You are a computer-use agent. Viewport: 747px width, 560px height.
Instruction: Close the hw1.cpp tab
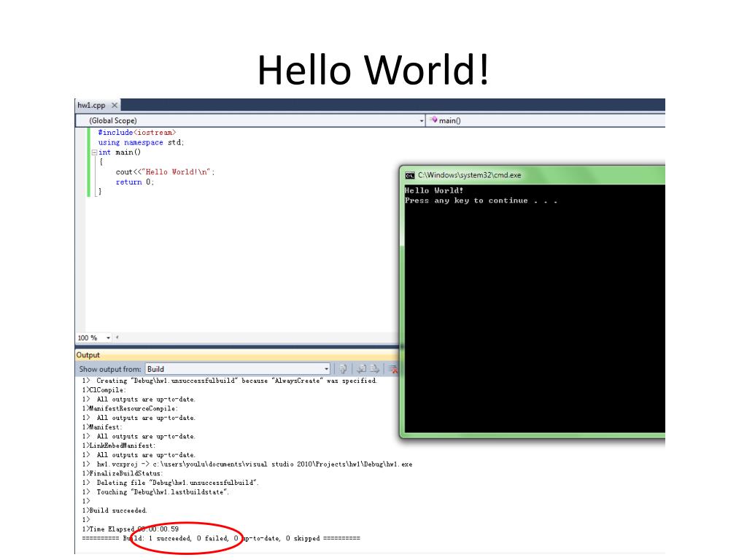115,105
